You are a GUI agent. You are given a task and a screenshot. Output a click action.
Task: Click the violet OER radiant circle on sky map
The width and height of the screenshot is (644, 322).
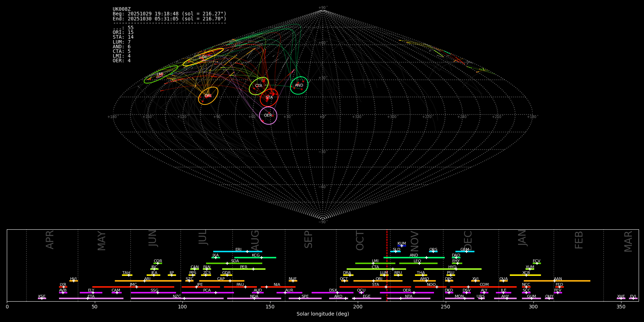tap(268, 116)
